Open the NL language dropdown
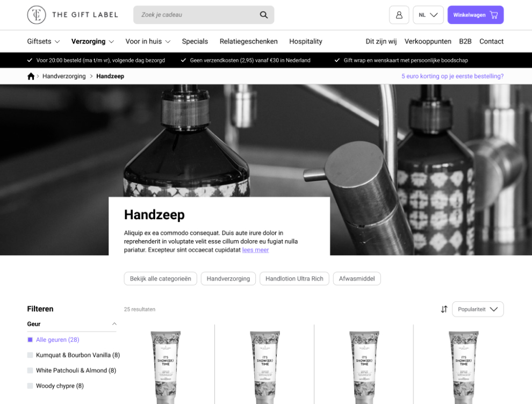The height and width of the screenshot is (404, 532). (x=428, y=15)
